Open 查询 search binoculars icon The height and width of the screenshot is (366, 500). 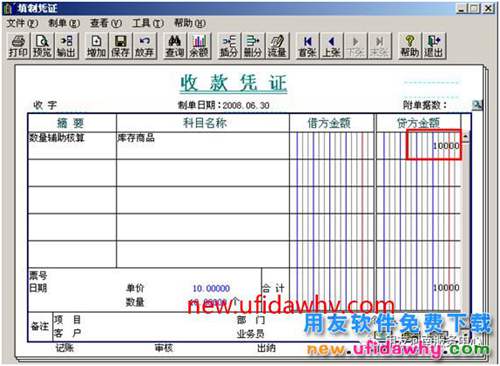tap(175, 46)
